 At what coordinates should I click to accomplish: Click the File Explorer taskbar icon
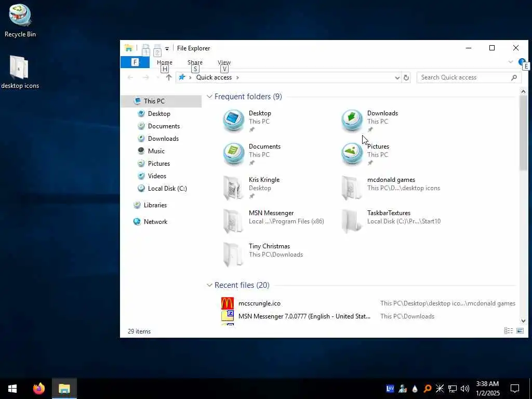pos(64,389)
